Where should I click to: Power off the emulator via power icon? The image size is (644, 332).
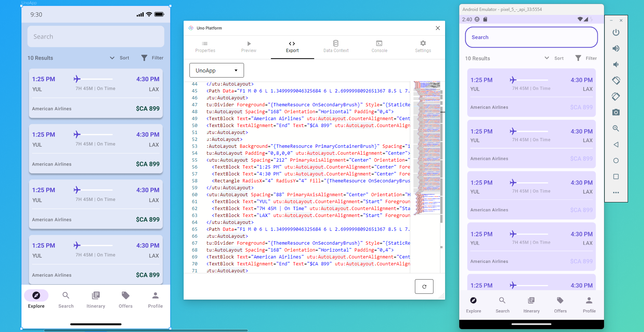(x=616, y=32)
